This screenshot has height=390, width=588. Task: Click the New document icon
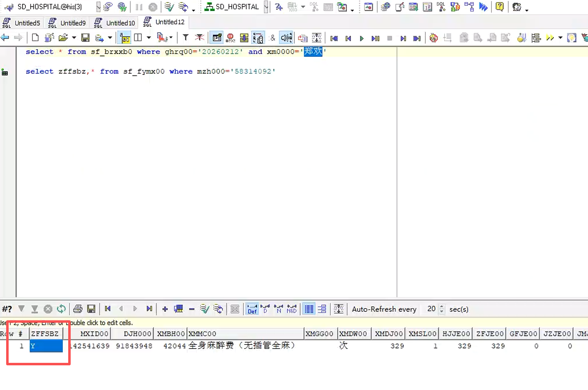tap(35, 38)
